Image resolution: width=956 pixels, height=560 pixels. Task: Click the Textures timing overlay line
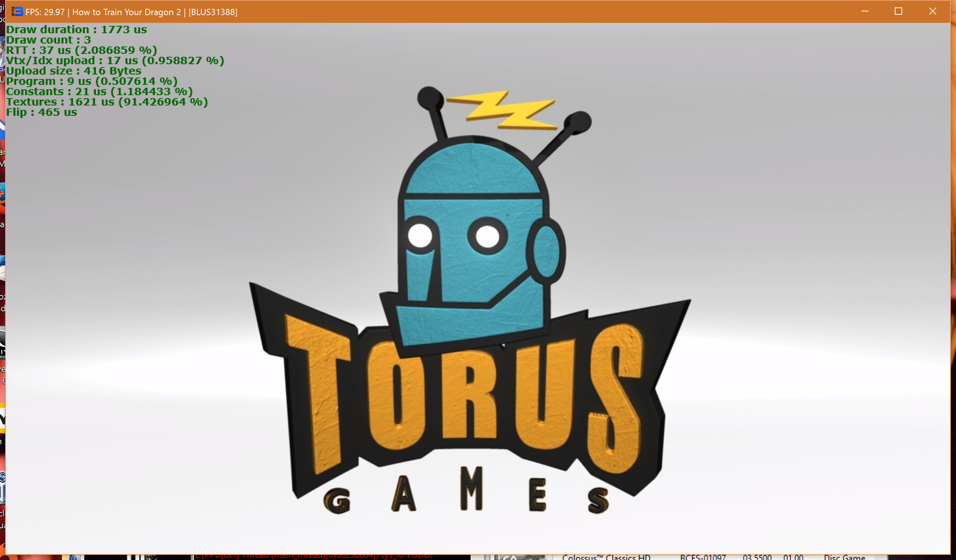pos(107,102)
